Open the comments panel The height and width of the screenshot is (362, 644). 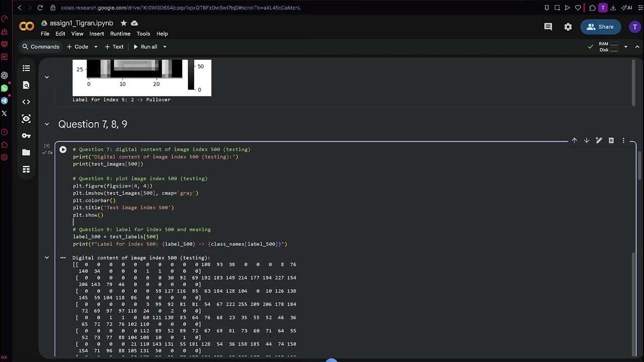(x=548, y=27)
